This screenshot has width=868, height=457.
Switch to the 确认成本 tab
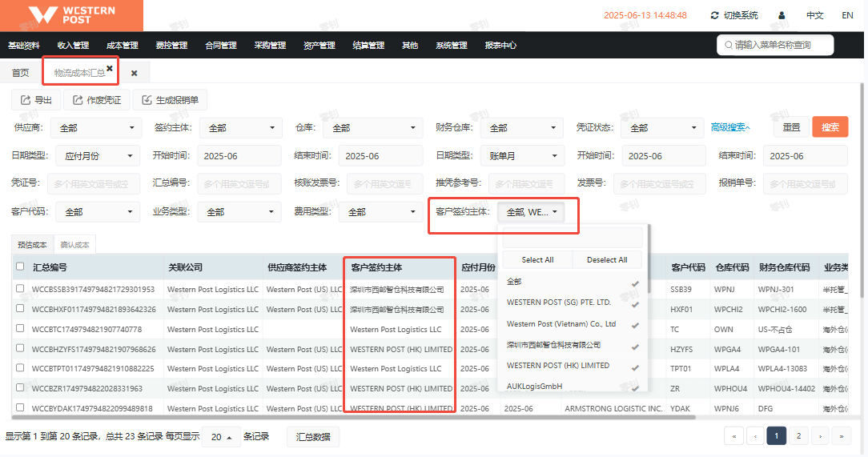(74, 245)
